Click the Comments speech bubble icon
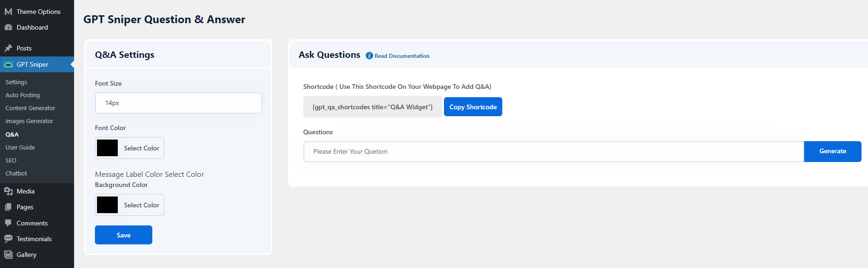This screenshot has height=268, width=868. (x=8, y=223)
